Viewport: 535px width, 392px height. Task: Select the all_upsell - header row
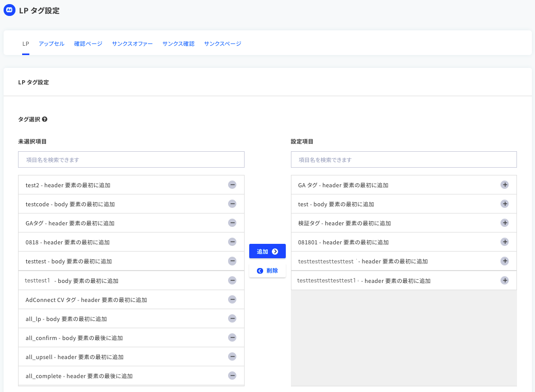coord(131,357)
